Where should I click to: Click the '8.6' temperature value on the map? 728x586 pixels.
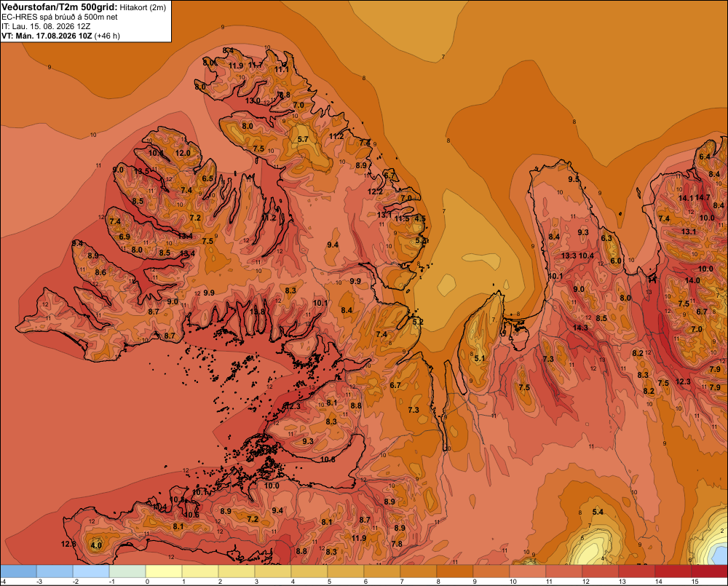[x=100, y=272]
